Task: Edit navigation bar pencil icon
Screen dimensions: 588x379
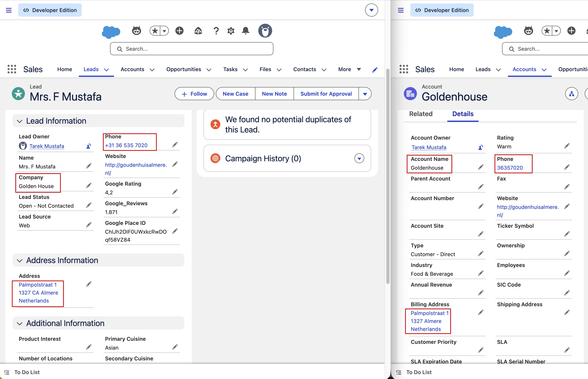Action: [374, 70]
